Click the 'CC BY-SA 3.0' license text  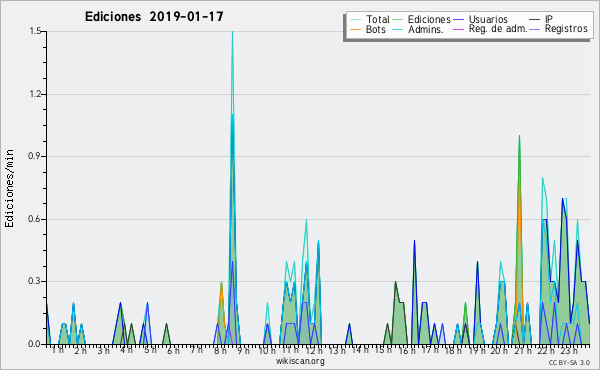pyautogui.click(x=569, y=362)
